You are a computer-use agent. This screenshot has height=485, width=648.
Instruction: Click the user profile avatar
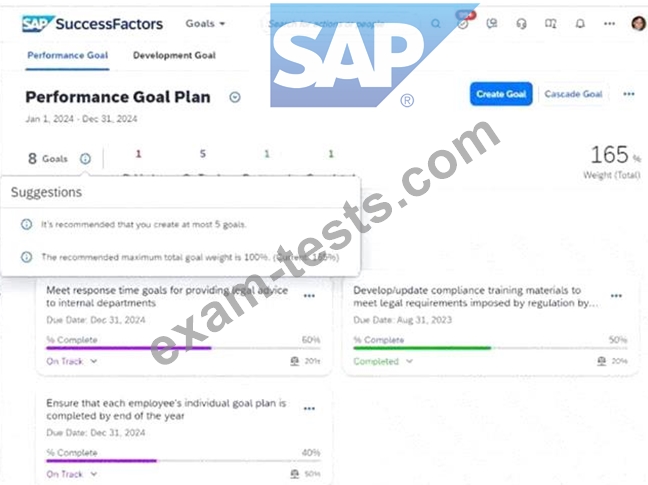click(638, 24)
